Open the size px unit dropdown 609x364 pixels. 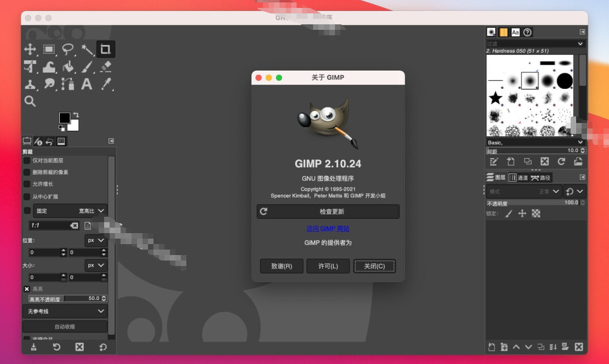[x=96, y=265]
